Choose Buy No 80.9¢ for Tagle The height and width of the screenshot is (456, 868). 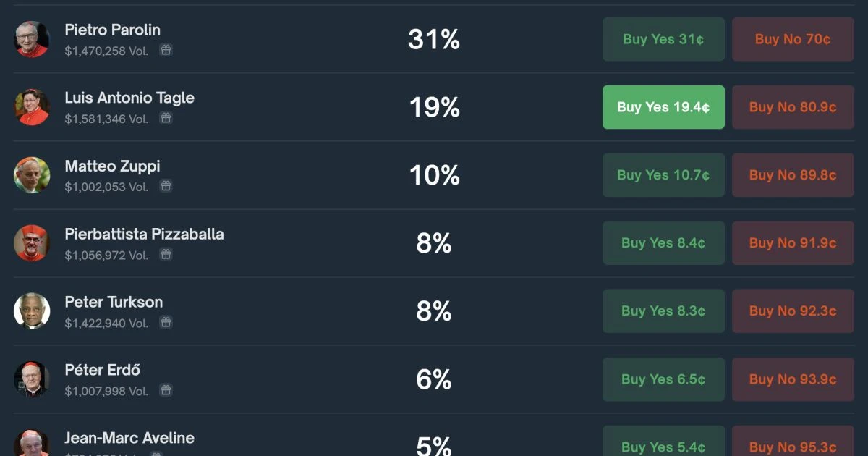click(x=793, y=107)
